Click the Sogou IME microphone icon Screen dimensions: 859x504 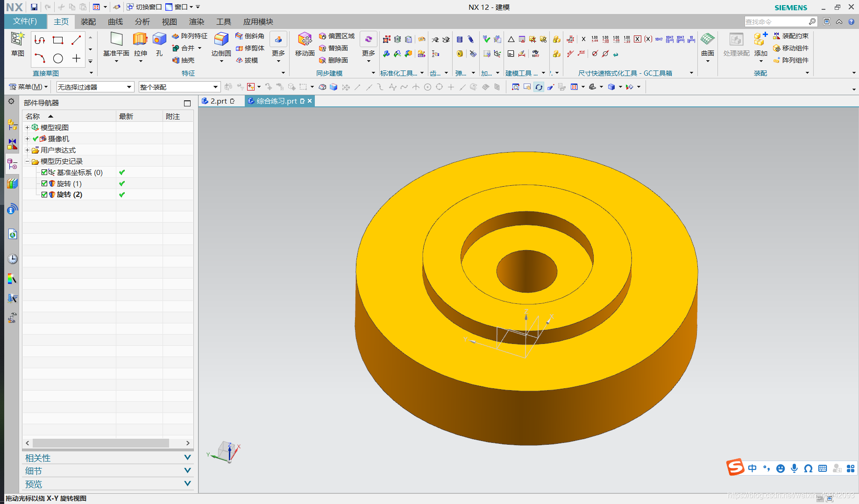[794, 468]
